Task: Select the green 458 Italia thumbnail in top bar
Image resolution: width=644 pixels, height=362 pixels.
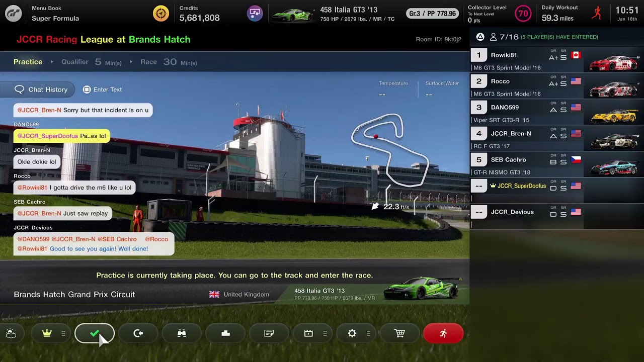Action: [292, 15]
